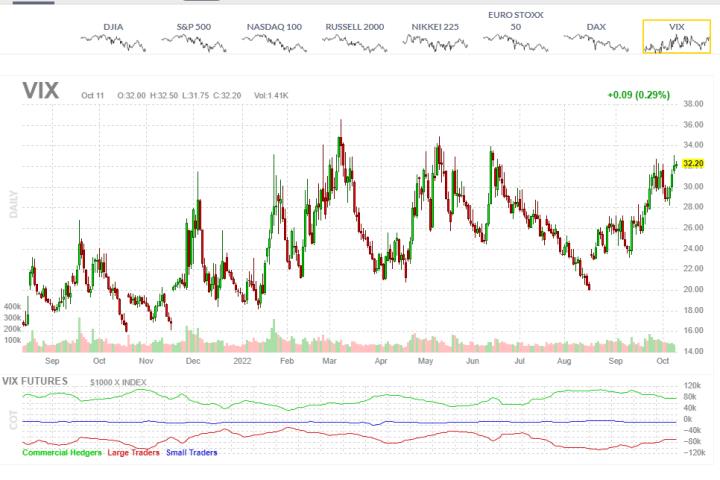This screenshot has width=720, height=480.
Task: Select the NIKKEI 225 sparkline thumbnail
Action: tap(436, 38)
